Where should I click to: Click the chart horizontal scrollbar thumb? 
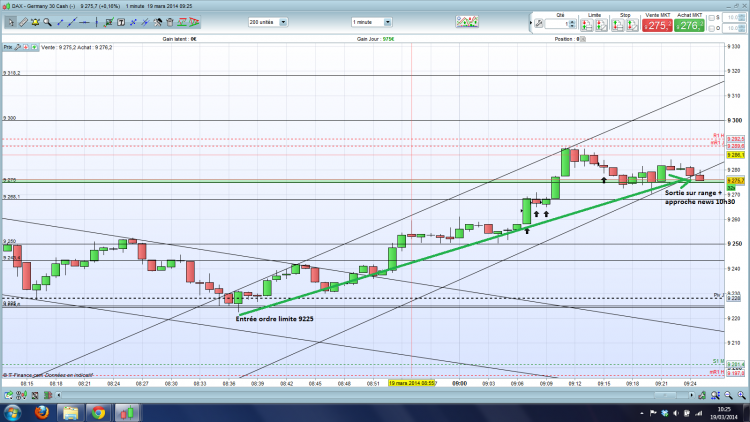[x=665, y=395]
